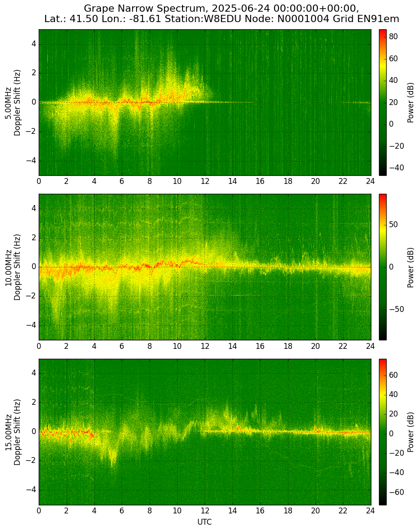Viewport: 420px width, 531px height.
Task: Click the '-2' Doppler tick on middle panel
Action: click(x=32, y=296)
